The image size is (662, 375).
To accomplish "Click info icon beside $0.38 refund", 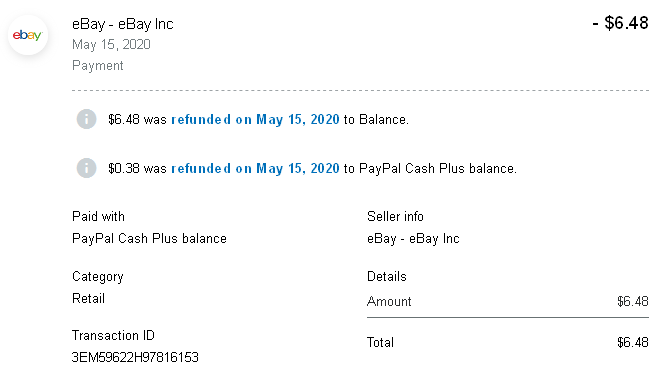I will click(x=86, y=168).
